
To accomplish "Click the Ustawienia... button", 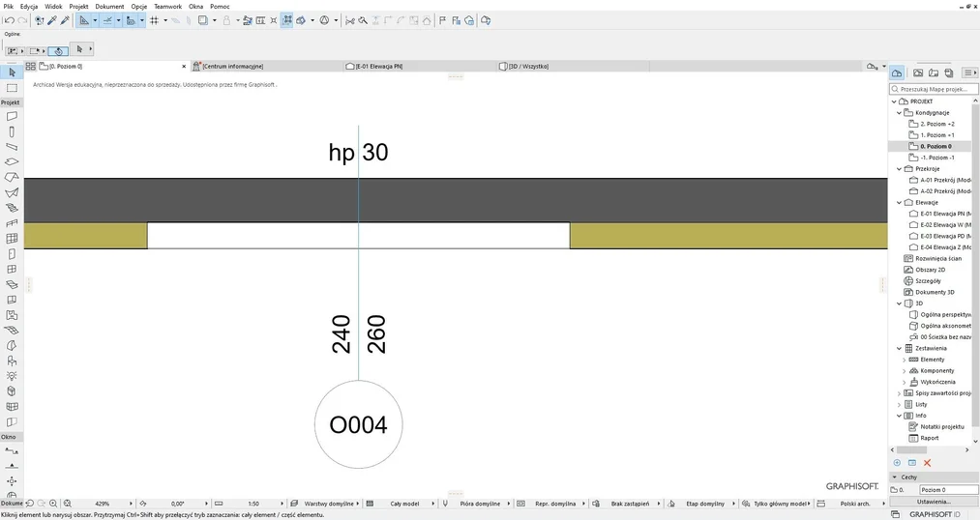I will point(934,502).
